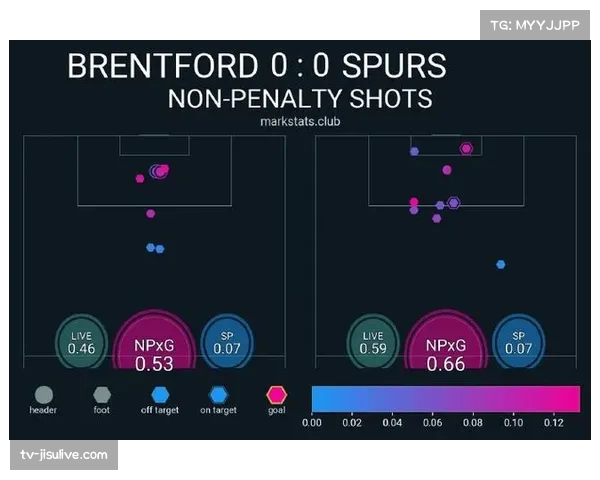This screenshot has height=480, width=600.
Task: Click the gray foot hexagon legend icon
Action: [x=101, y=394]
